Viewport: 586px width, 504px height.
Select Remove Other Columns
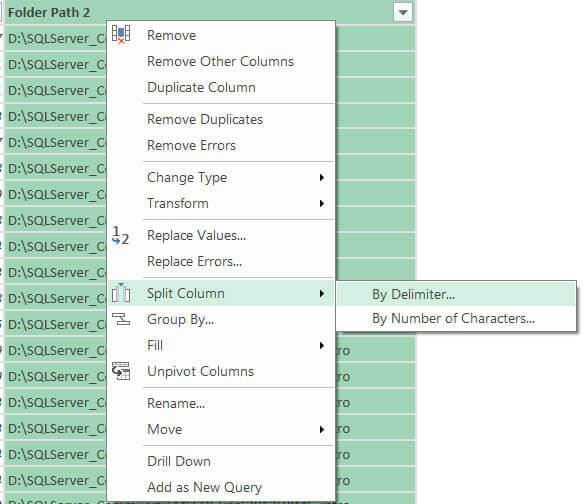221,61
